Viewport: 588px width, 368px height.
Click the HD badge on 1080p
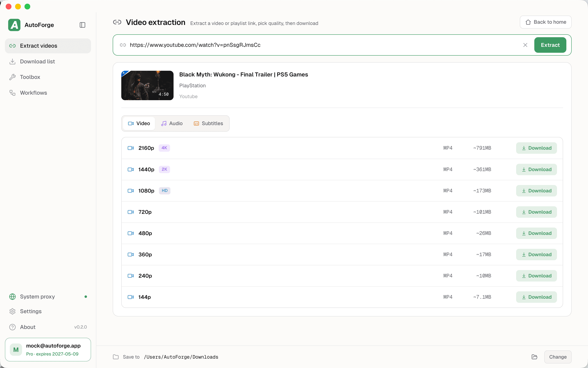165,191
